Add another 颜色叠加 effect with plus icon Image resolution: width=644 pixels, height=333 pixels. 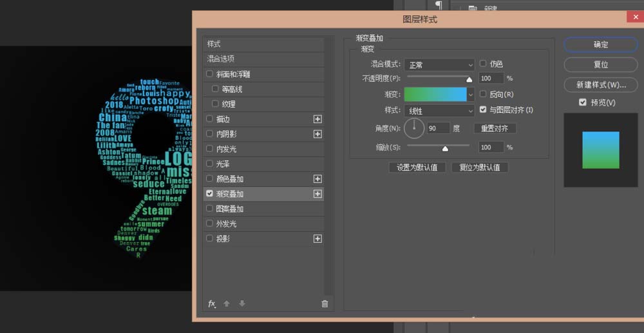pyautogui.click(x=317, y=179)
